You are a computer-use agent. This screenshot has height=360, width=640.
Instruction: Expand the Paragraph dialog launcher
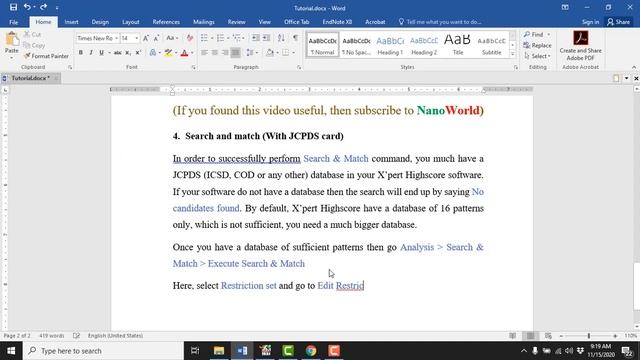tap(299, 67)
